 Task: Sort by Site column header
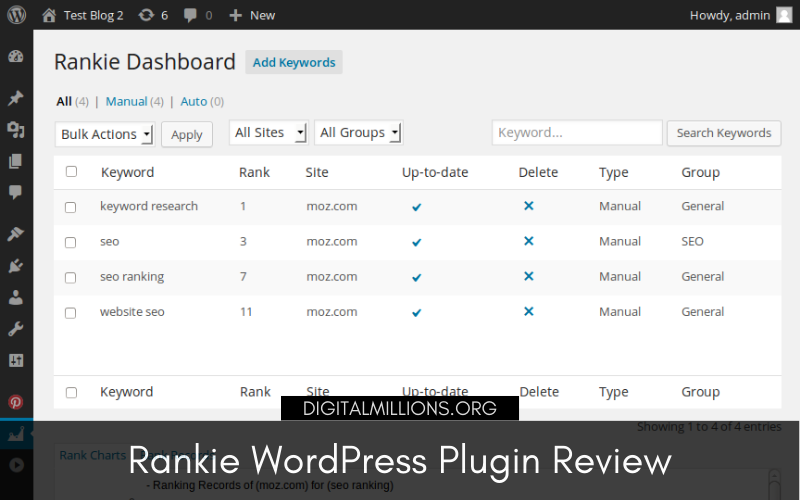(x=317, y=172)
